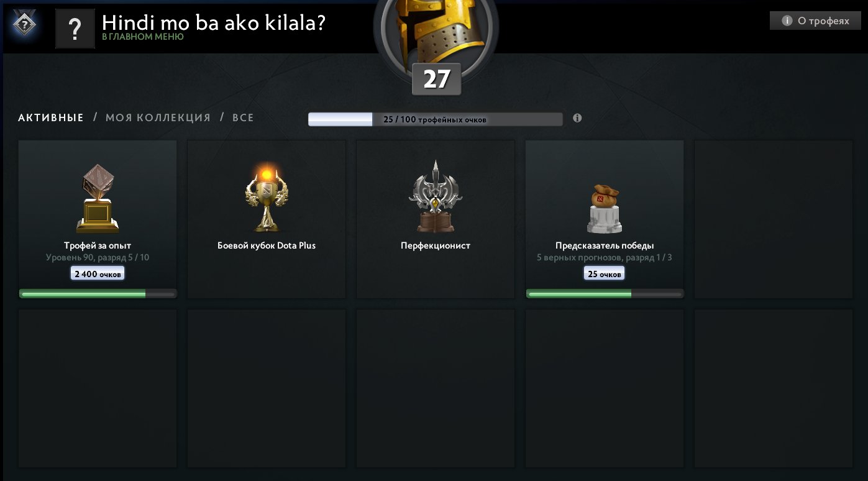This screenshot has width=868, height=481.
Task: Click the empty trophy slot in the first row
Action: (x=774, y=219)
